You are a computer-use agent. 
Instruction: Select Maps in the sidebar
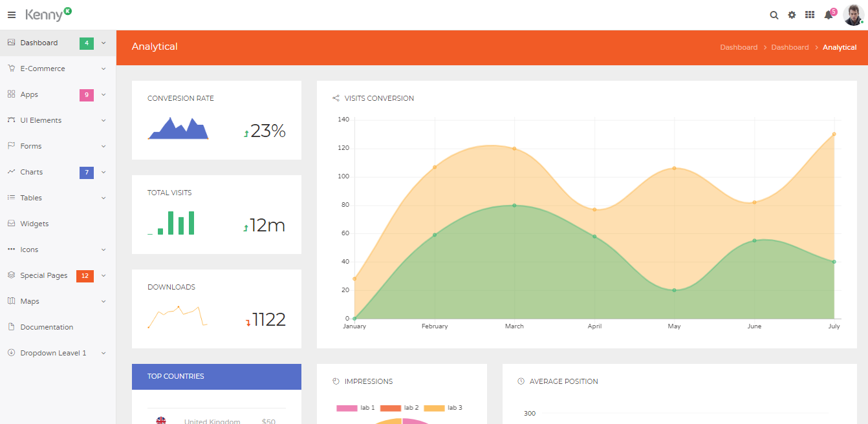(30, 301)
